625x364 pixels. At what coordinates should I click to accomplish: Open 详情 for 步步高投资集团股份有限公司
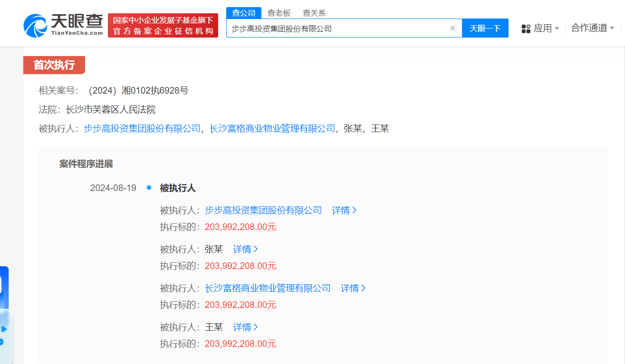344,210
